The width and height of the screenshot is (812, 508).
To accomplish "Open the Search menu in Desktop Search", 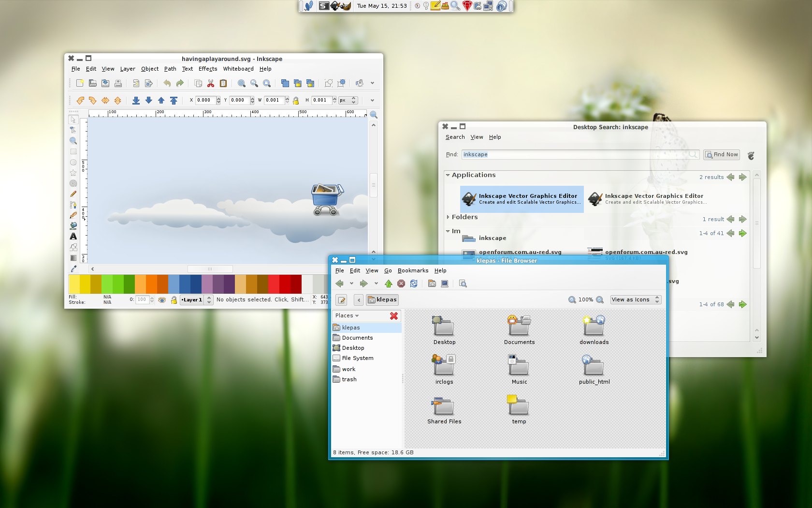I will click(x=455, y=137).
